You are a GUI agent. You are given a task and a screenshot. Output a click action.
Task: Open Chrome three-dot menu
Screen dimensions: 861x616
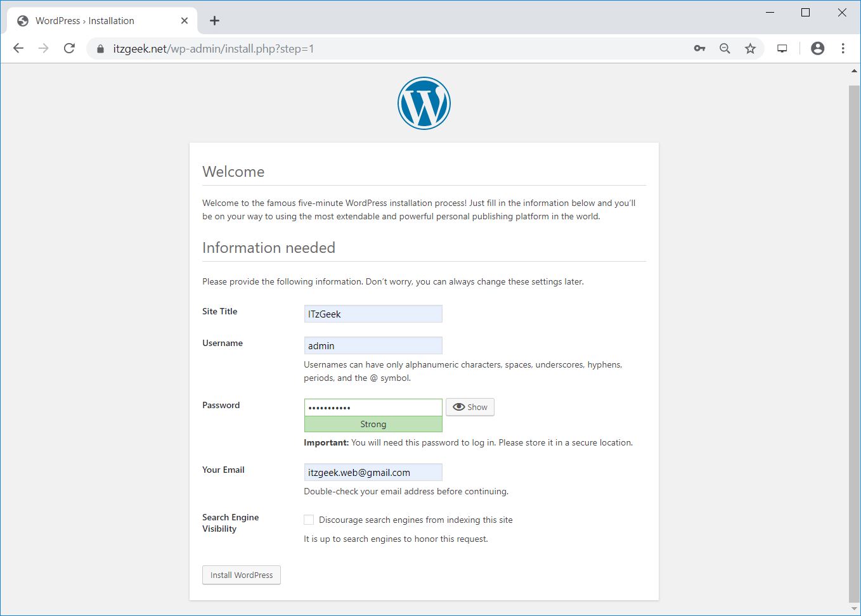pos(843,48)
